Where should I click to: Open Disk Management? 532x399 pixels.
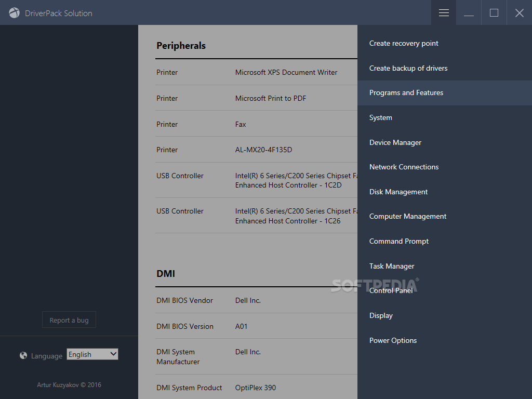[445, 192]
